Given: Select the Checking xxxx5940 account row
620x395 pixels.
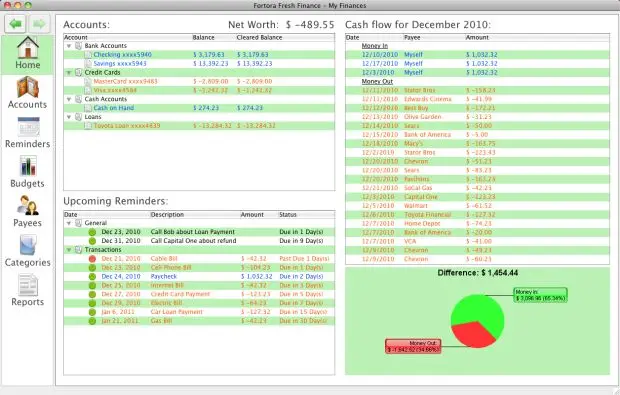Looking at the screenshot, I should tap(199, 55).
